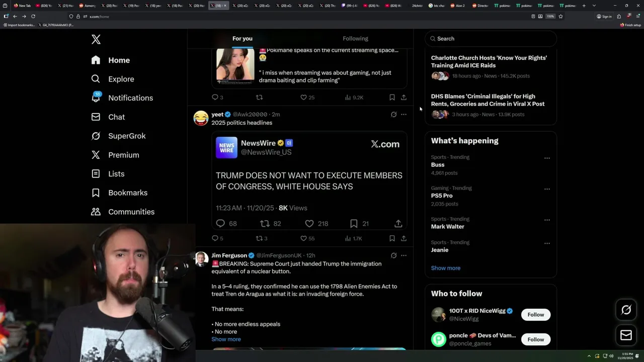Open the Mark Walter trending topic
644x362 pixels.
(448, 227)
